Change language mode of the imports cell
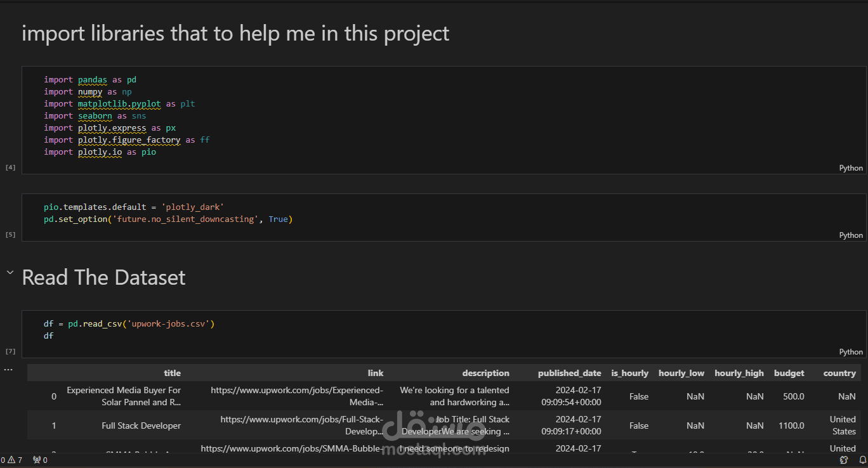 [850, 168]
